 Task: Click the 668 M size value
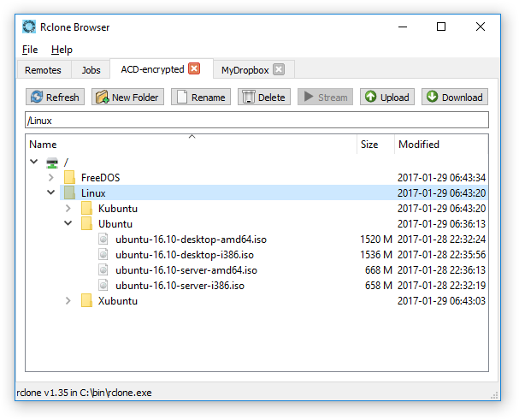[x=379, y=270]
